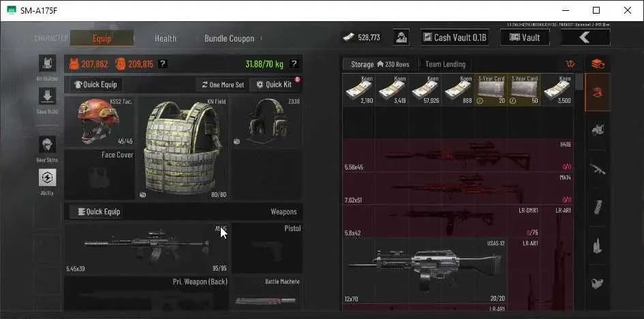This screenshot has width=644, height=319.
Task: Switch to the Health tab
Action: point(166,38)
